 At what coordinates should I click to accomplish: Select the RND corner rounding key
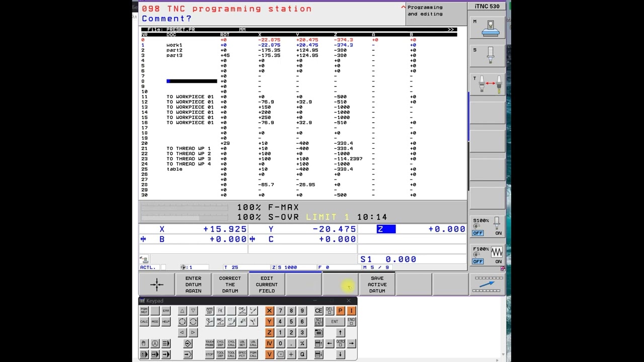pyautogui.click(x=220, y=322)
